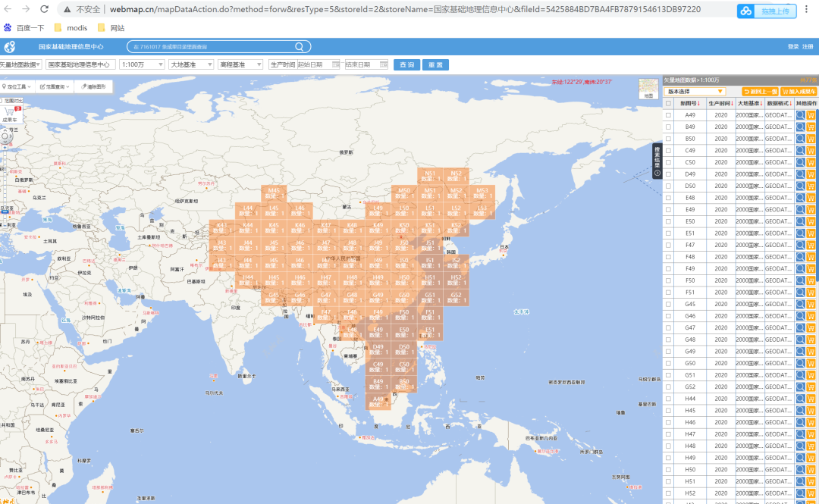Image resolution: width=819 pixels, height=504 pixels.
Task: Click the 起始日期 calendar icon
Action: [336, 64]
